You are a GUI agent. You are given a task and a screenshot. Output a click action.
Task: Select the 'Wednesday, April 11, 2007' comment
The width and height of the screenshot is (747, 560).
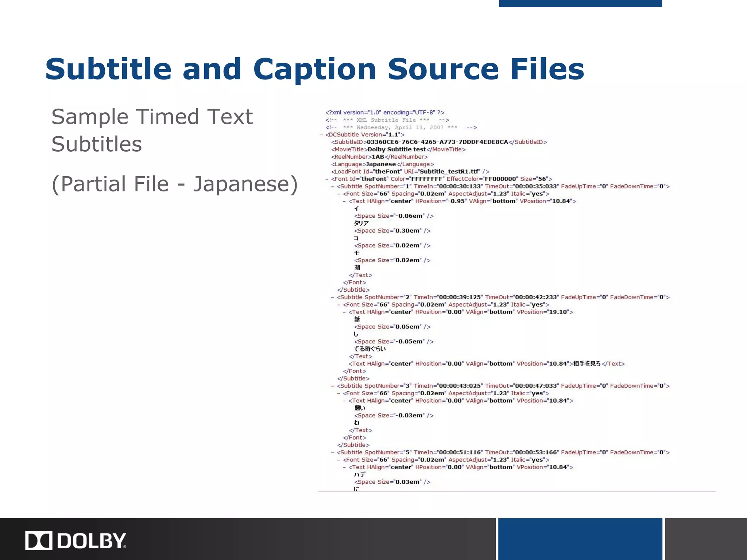click(401, 127)
